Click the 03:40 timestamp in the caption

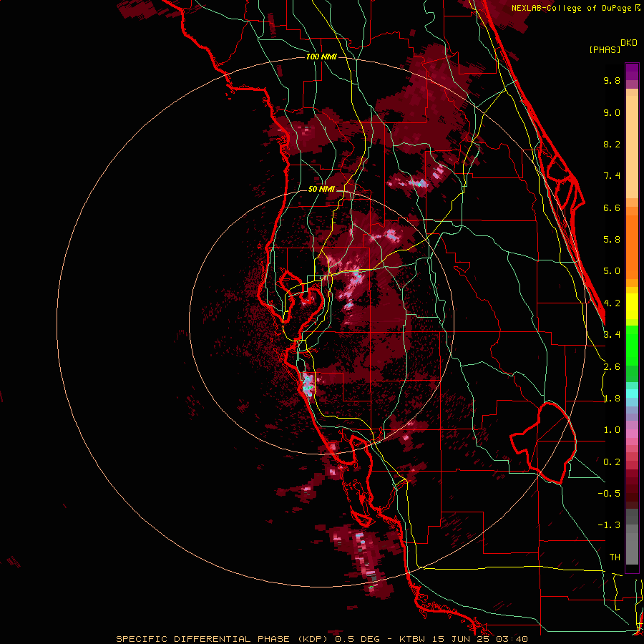click(x=512, y=639)
